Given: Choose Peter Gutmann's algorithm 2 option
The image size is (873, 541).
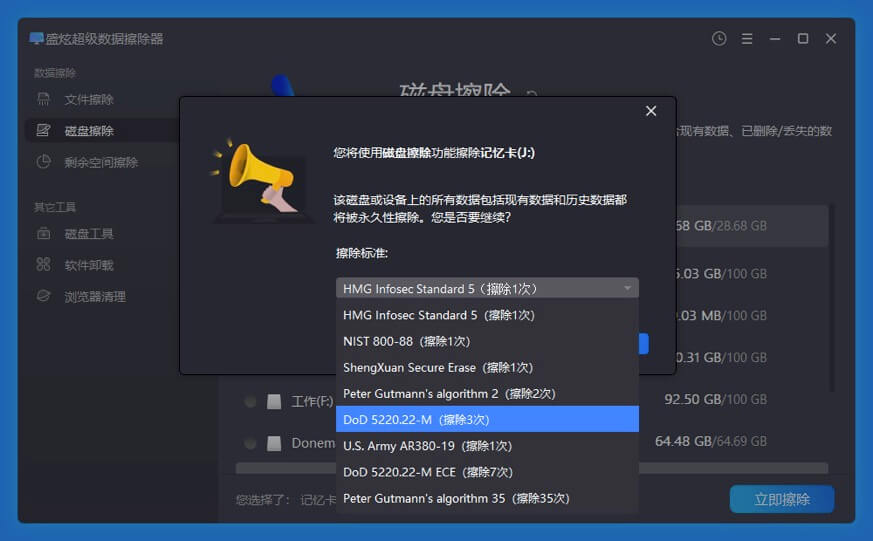Looking at the screenshot, I should click(x=487, y=394).
